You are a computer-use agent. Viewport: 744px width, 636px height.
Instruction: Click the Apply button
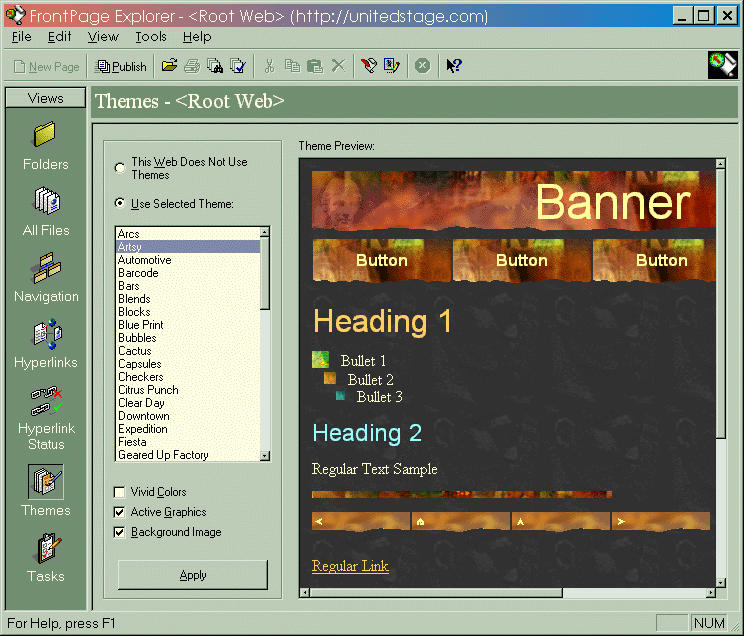click(193, 575)
